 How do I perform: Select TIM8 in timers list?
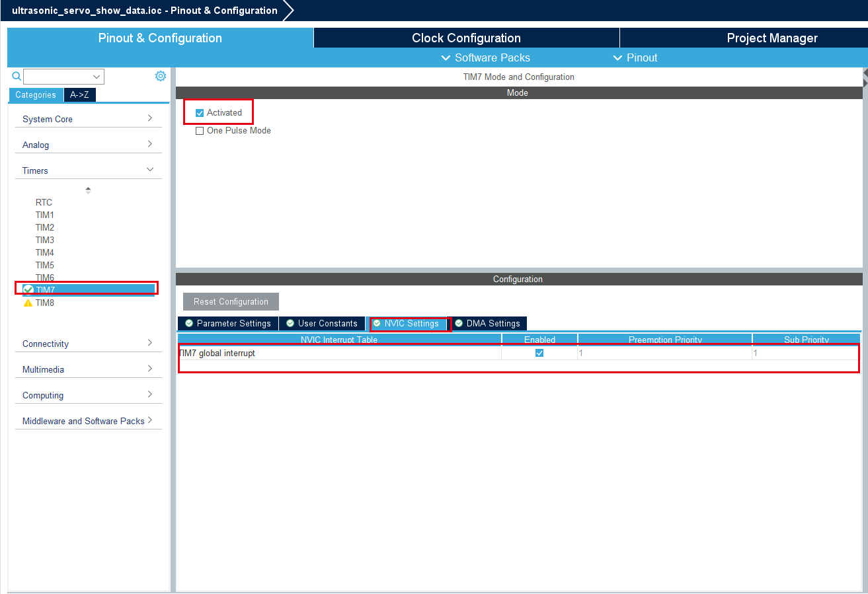[x=45, y=303]
